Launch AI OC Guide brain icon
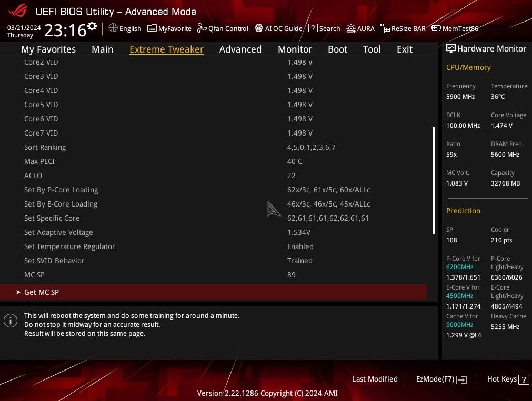 click(x=259, y=28)
